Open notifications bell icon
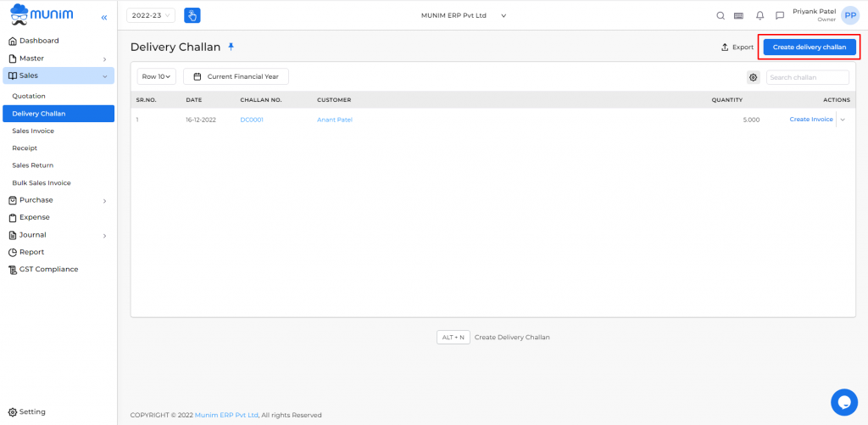The height and width of the screenshot is (425, 868). point(759,15)
